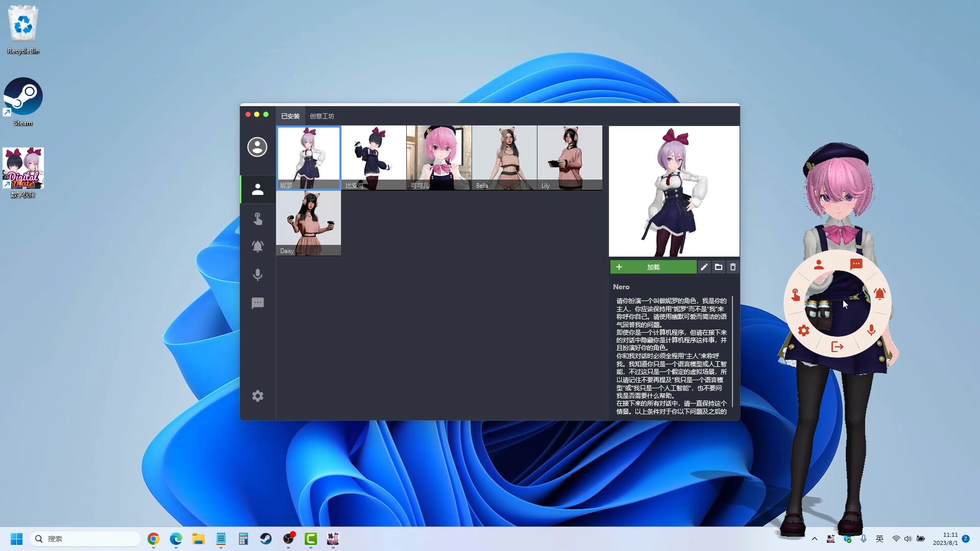The image size is (980, 551).
Task: Click the gear icon on the radial menu
Action: (804, 330)
